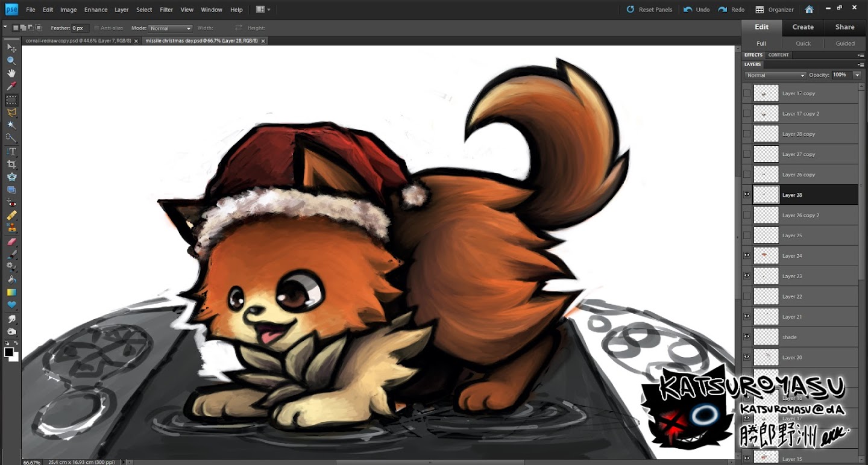Switch to the cornaii-redraw copy.psd tab

pyautogui.click(x=78, y=41)
